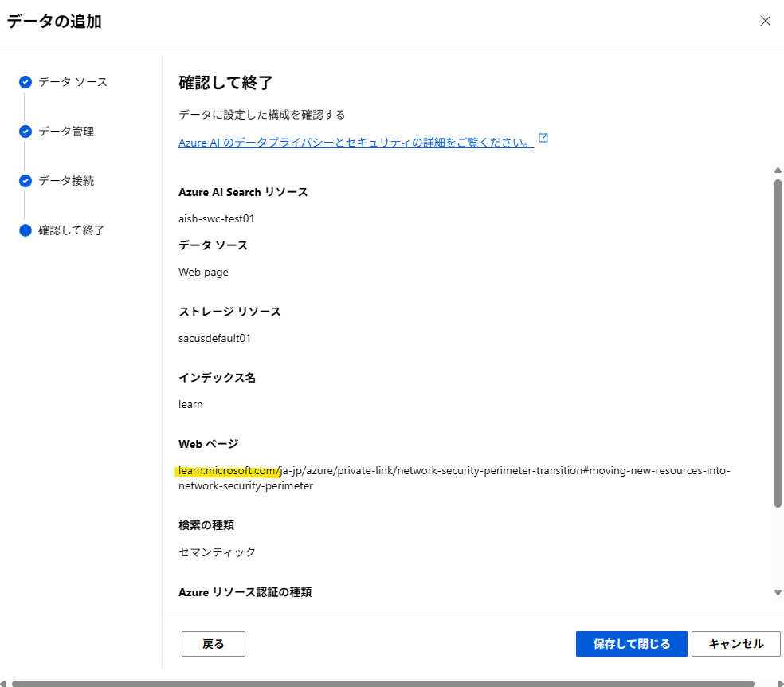Click horizontal scrollbar left arrow
Viewport: 784px width, 687px height.
[x=3, y=684]
